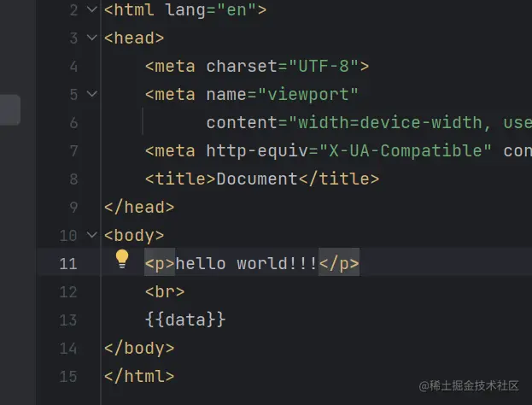Image resolution: width=532 pixels, height=405 pixels.
Task: Click the opening <p> tag on line 11
Action: (160, 263)
